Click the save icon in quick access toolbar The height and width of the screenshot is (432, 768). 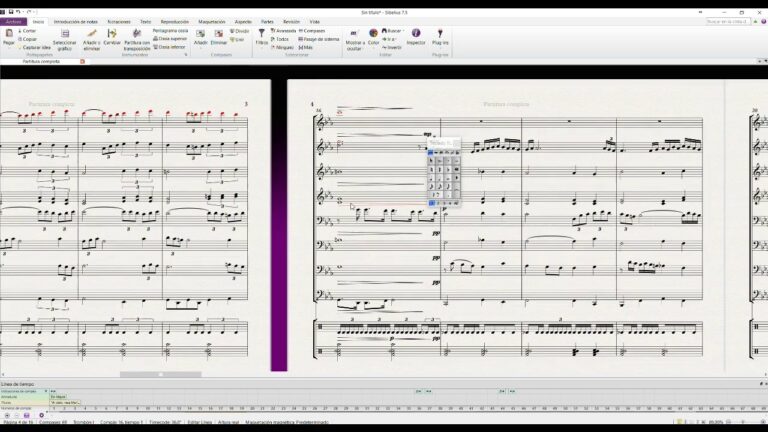click(10, 12)
